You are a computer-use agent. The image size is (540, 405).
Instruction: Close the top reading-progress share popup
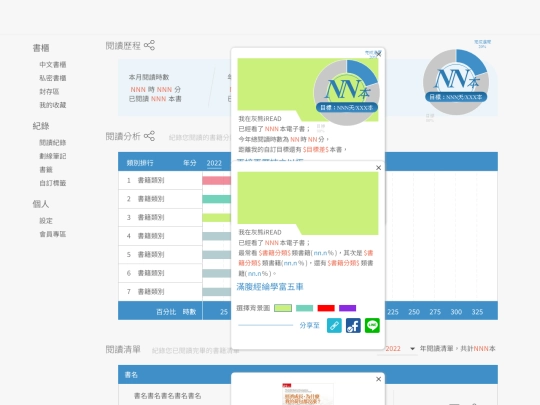pos(378,54)
